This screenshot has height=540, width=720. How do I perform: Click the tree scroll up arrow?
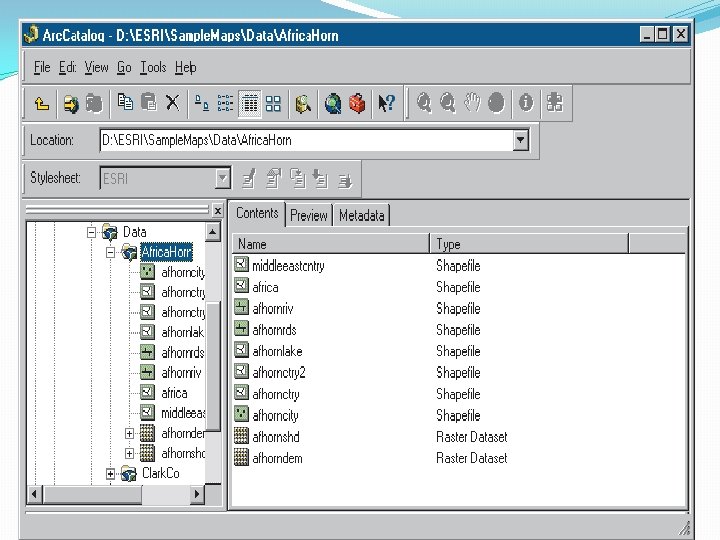213,232
